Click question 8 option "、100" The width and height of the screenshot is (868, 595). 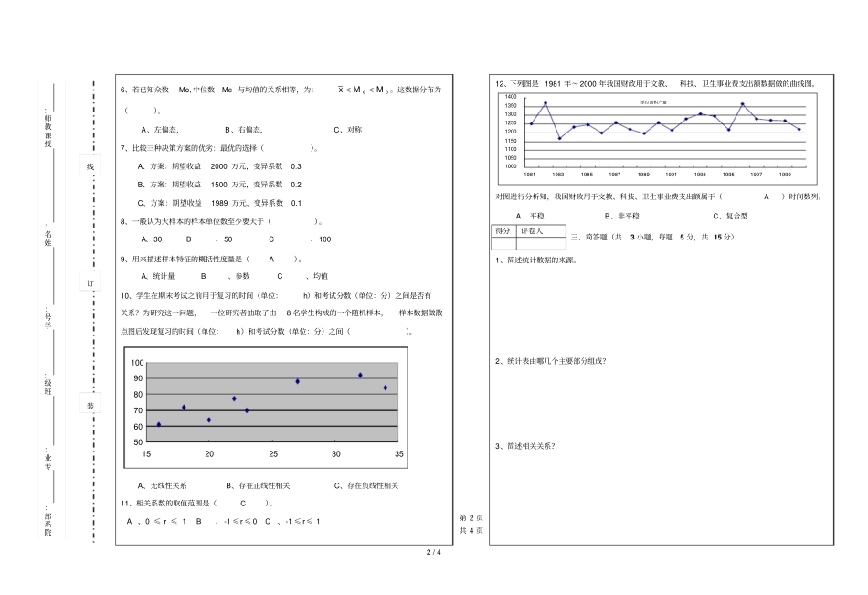tap(321, 239)
